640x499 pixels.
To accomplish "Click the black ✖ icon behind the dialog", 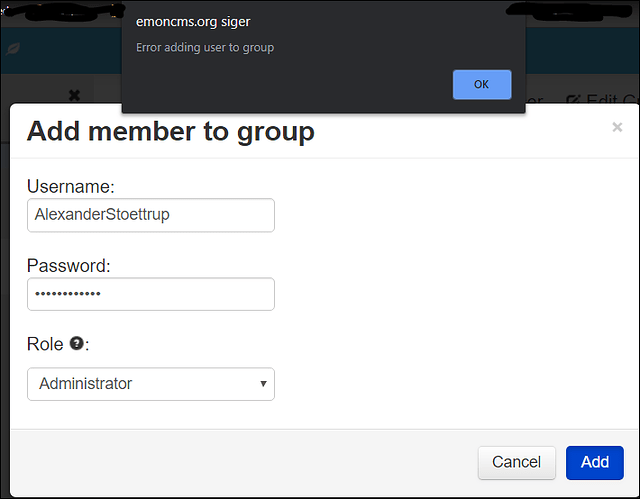I will click(x=74, y=95).
